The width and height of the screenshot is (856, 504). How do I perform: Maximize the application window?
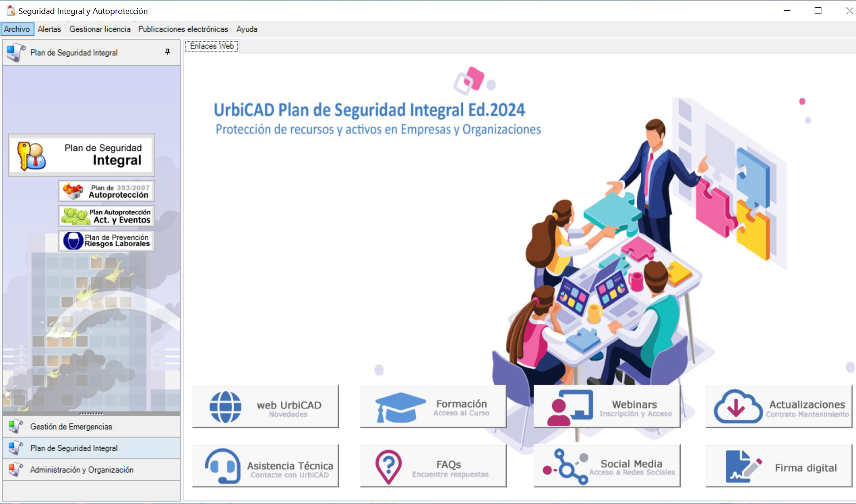click(818, 11)
